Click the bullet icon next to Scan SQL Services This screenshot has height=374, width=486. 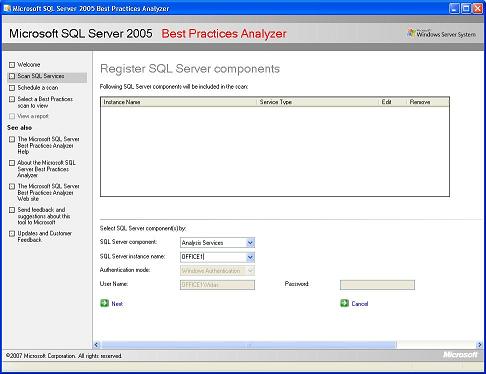click(12, 76)
